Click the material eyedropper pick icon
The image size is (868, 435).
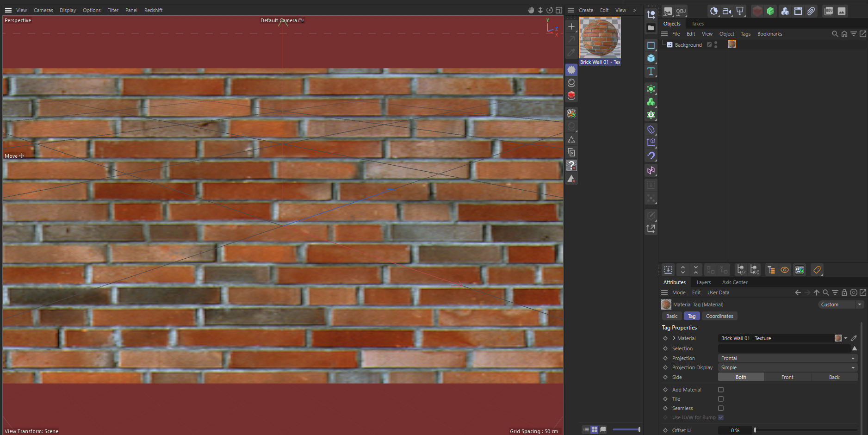click(x=854, y=338)
